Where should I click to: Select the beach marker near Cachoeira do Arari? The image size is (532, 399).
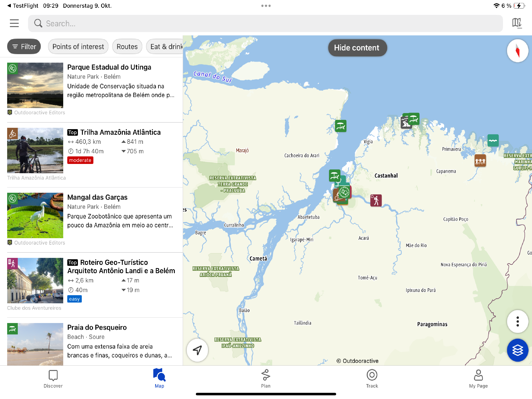pos(341,126)
